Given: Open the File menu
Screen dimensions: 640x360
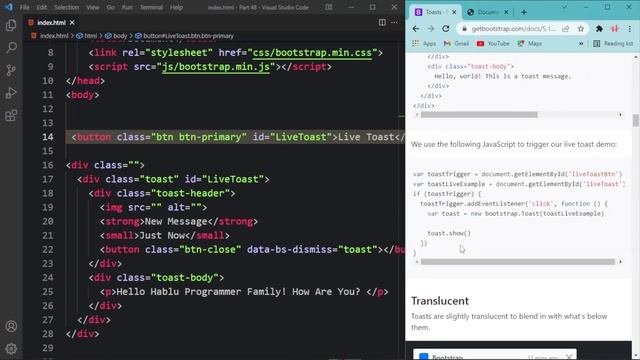Looking at the screenshot, I should coord(24,7).
